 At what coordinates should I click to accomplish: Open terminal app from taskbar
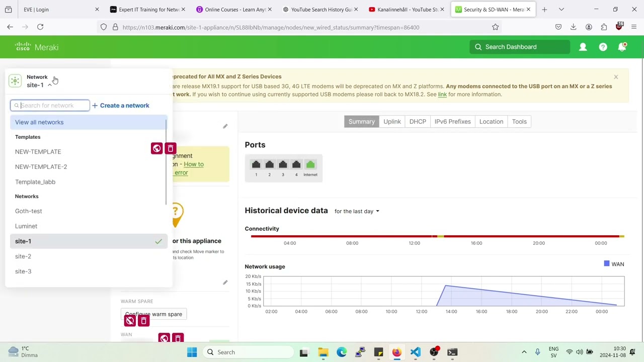tap(452, 352)
